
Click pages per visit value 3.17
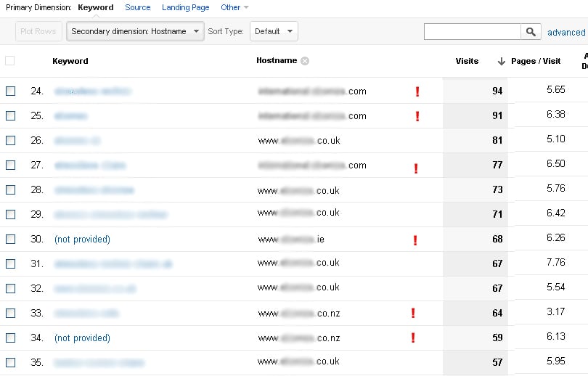[556, 312]
